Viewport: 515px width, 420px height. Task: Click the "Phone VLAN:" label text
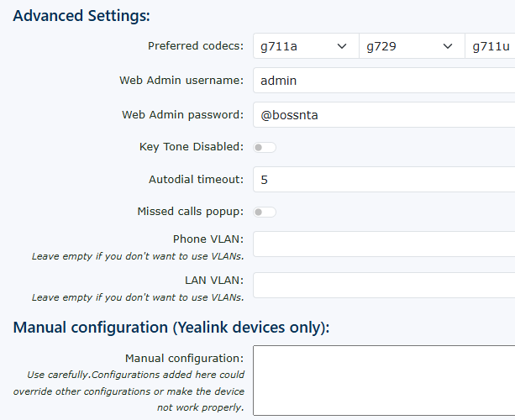(x=208, y=239)
